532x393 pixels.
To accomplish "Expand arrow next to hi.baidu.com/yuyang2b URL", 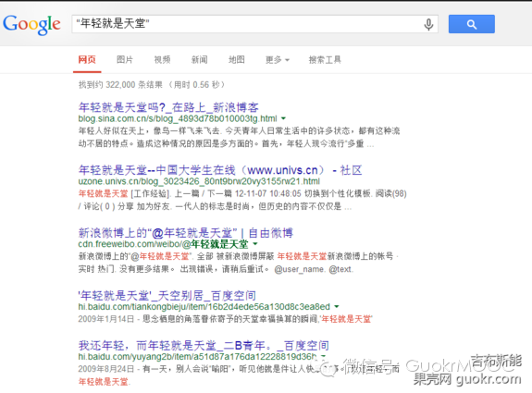I will click(323, 356).
